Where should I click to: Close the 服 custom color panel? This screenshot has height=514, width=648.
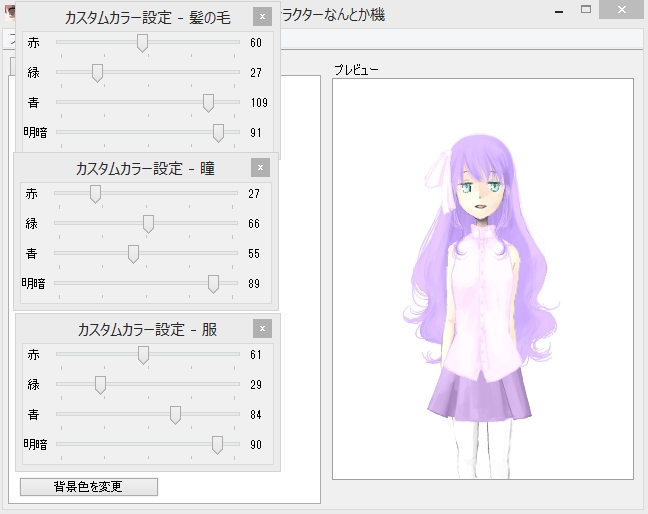[x=261, y=329]
